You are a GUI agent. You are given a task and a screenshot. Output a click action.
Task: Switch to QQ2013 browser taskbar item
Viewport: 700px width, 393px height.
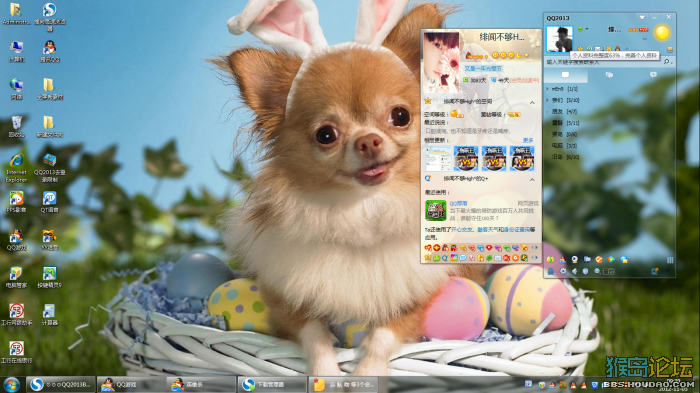coord(61,385)
